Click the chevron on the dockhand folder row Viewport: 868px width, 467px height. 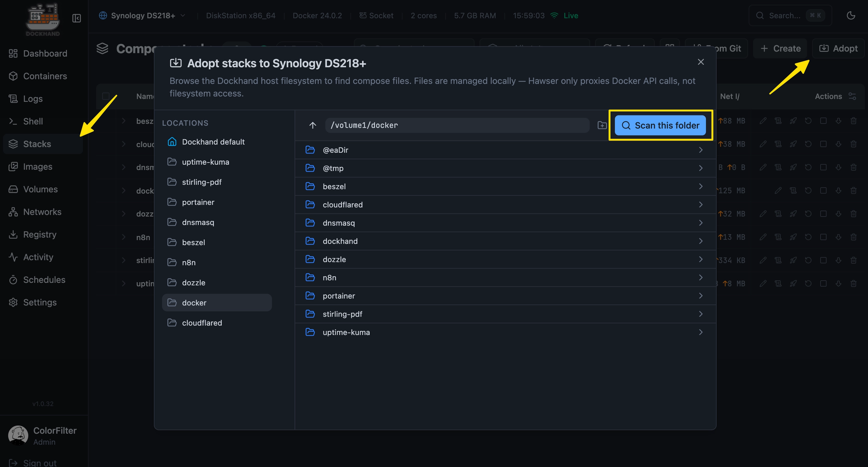pos(701,241)
